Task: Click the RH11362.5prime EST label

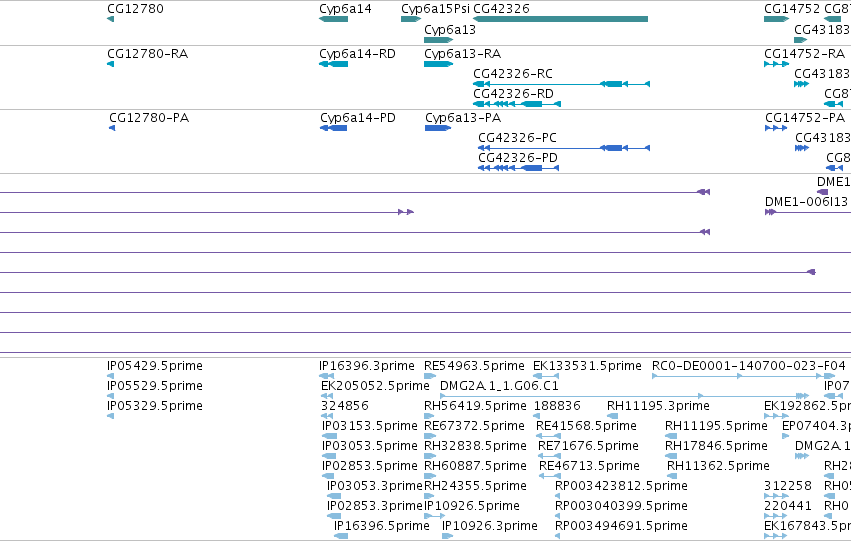Action: click(719, 466)
